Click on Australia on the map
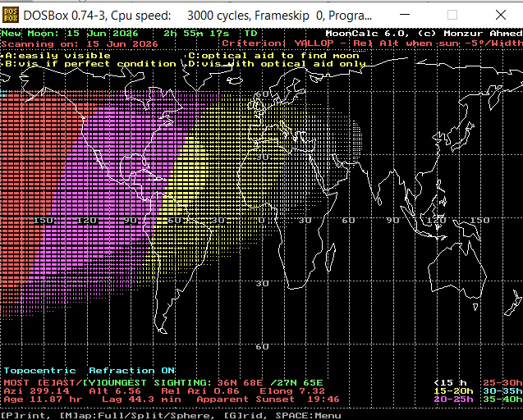Viewport: 523px width, 420px height. click(x=459, y=268)
